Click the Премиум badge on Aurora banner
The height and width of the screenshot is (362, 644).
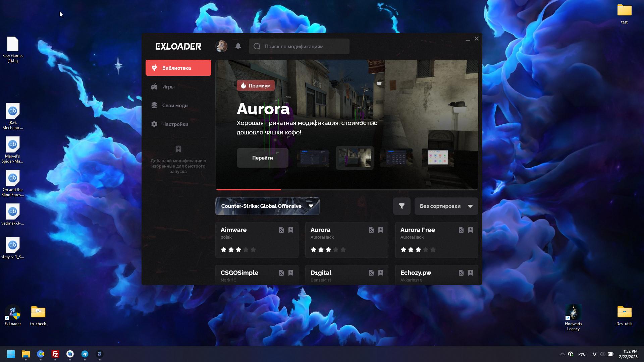(256, 86)
